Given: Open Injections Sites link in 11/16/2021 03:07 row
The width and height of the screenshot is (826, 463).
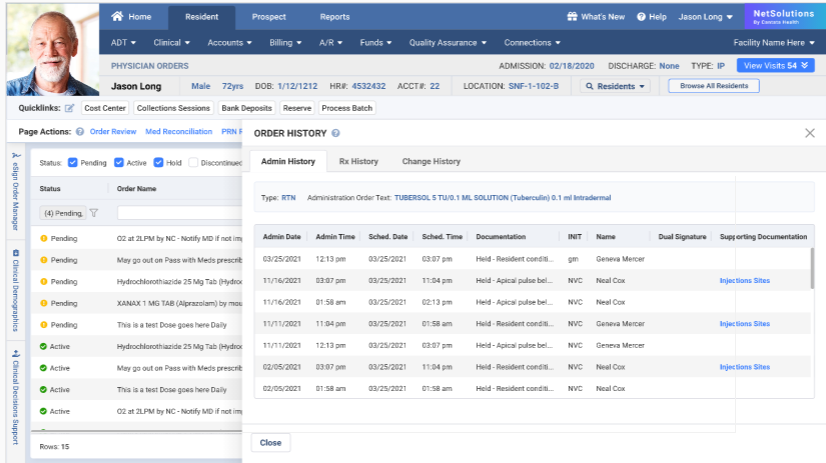Looking at the screenshot, I should (x=744, y=281).
